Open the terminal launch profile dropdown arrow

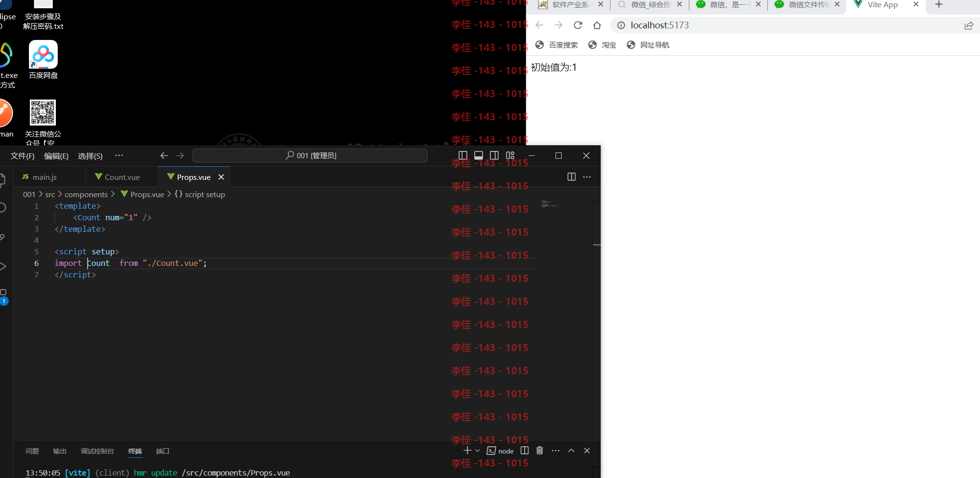[477, 451]
